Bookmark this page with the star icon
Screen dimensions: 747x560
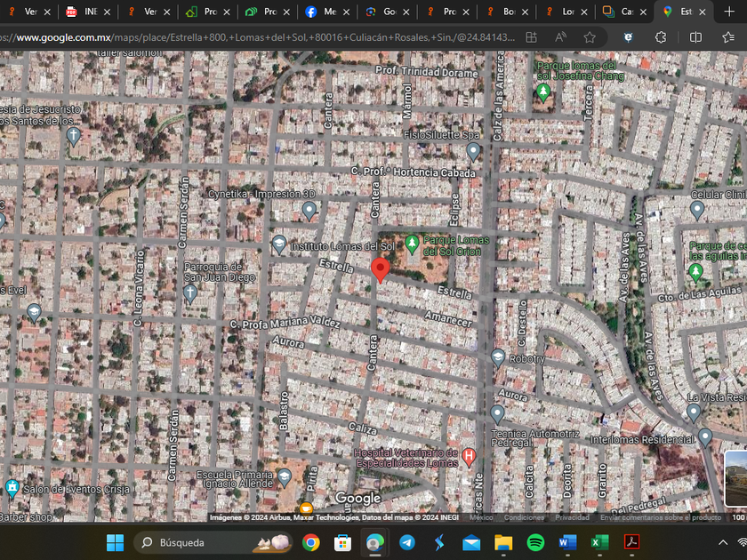590,37
